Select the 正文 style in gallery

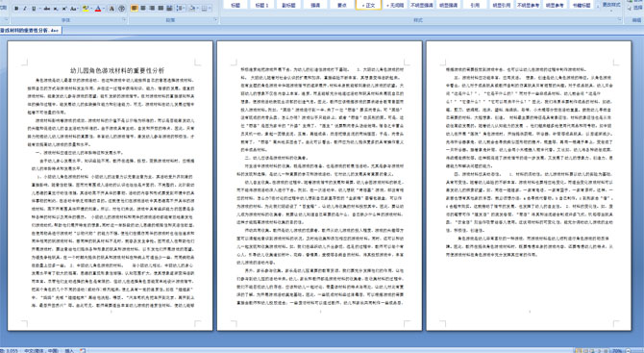(x=368, y=5)
